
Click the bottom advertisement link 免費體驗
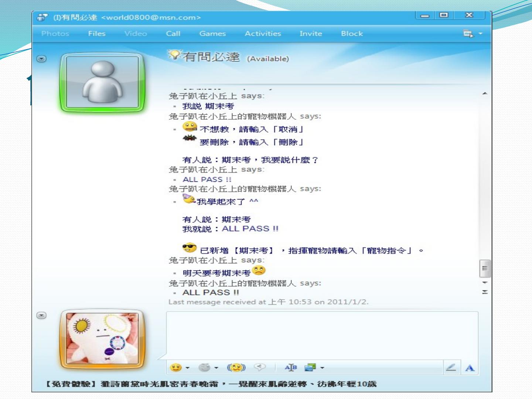tap(211, 384)
